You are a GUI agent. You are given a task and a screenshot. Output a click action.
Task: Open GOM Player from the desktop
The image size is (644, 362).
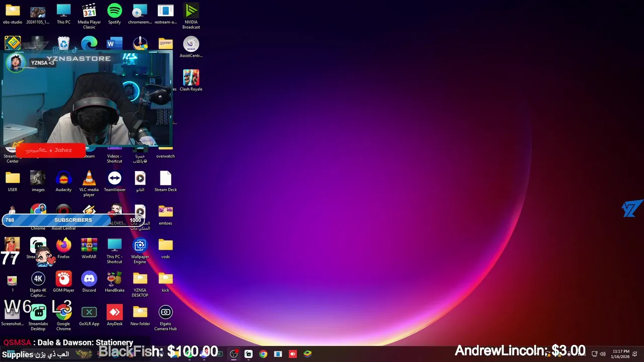pyautogui.click(x=63, y=282)
